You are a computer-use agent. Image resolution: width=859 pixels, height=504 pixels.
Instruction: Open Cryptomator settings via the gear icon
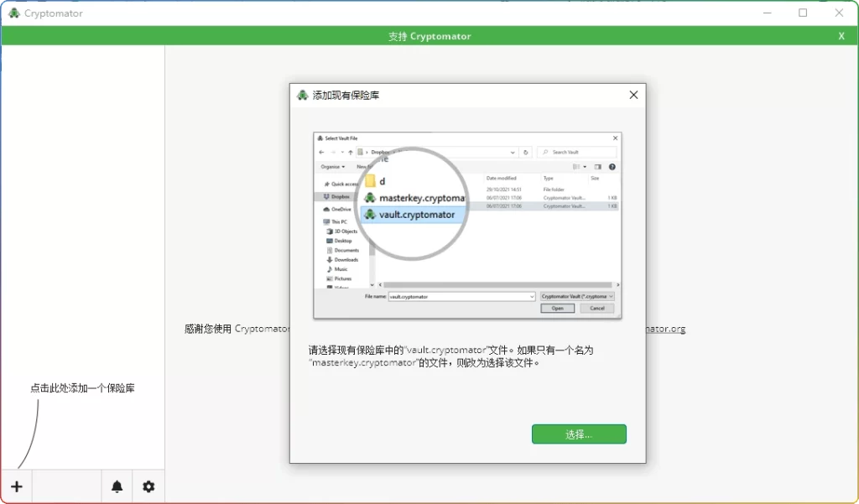[x=148, y=486]
